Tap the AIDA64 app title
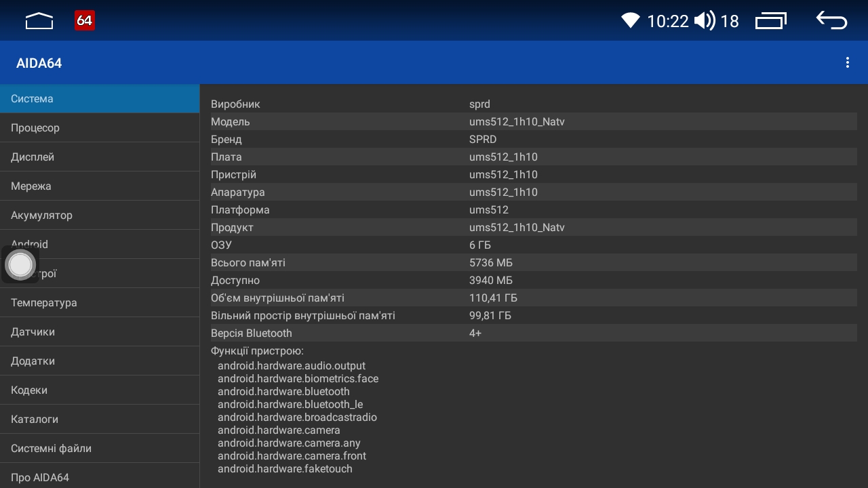 click(x=39, y=63)
